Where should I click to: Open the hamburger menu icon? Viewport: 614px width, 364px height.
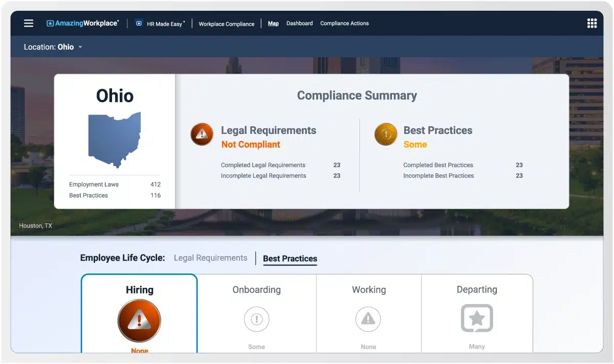[x=29, y=24]
